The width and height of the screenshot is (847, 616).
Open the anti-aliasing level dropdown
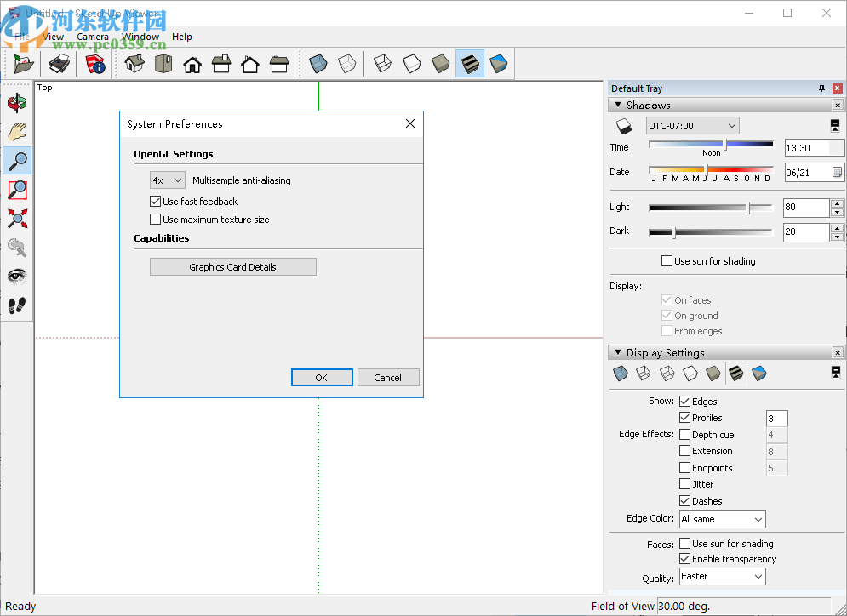tap(167, 180)
